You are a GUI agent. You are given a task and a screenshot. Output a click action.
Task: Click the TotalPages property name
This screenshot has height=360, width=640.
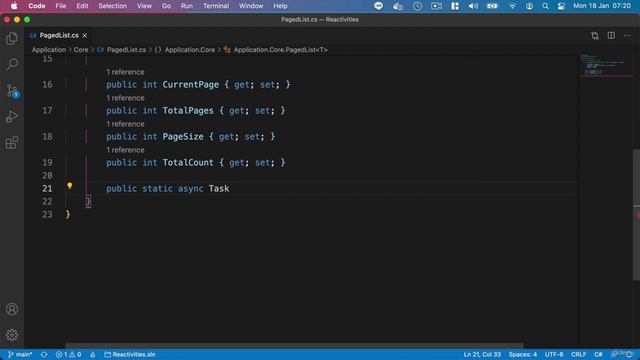click(188, 111)
